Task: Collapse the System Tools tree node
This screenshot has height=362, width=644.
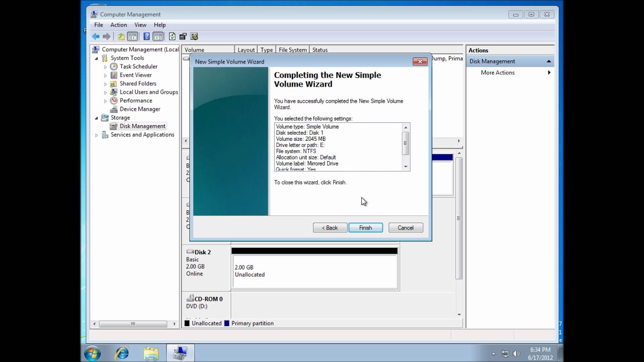Action: [x=97, y=58]
